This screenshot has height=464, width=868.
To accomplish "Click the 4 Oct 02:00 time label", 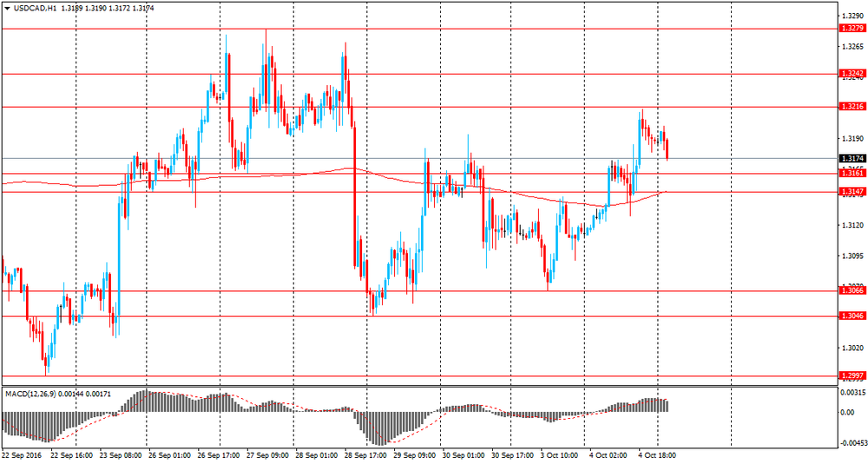I will [608, 455].
